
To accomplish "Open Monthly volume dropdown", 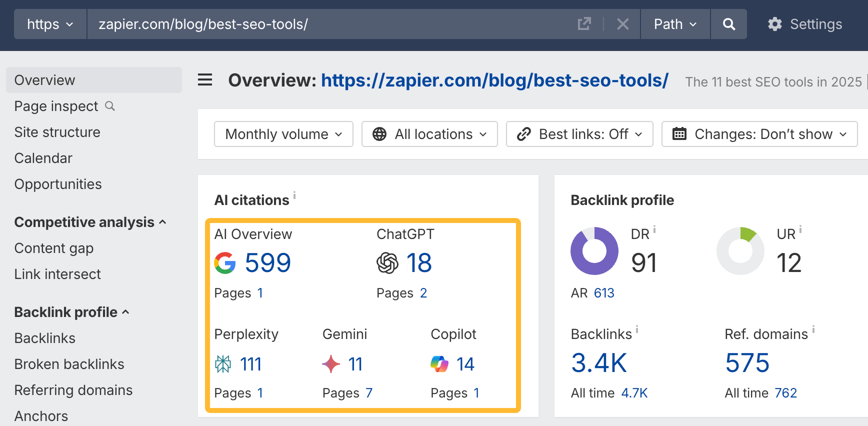I will 284,134.
